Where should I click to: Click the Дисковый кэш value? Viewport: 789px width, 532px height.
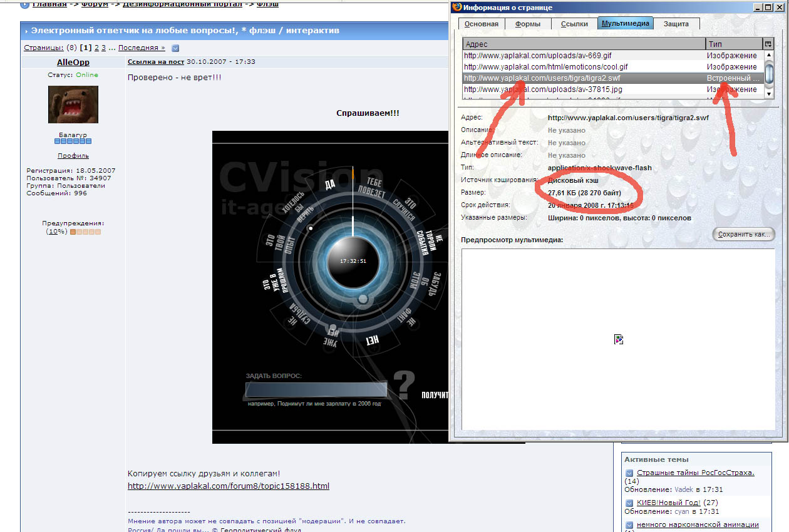tap(573, 180)
